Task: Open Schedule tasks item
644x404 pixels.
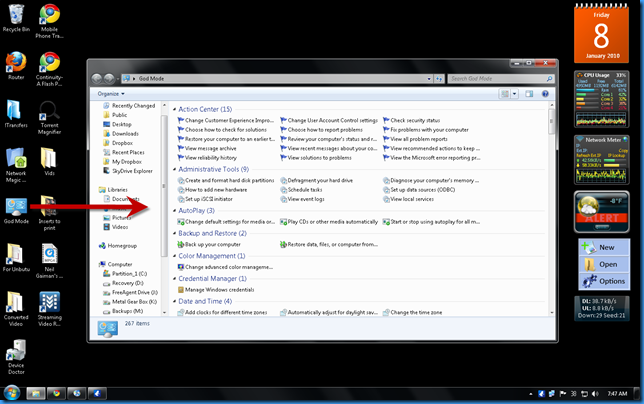Action: tap(301, 190)
